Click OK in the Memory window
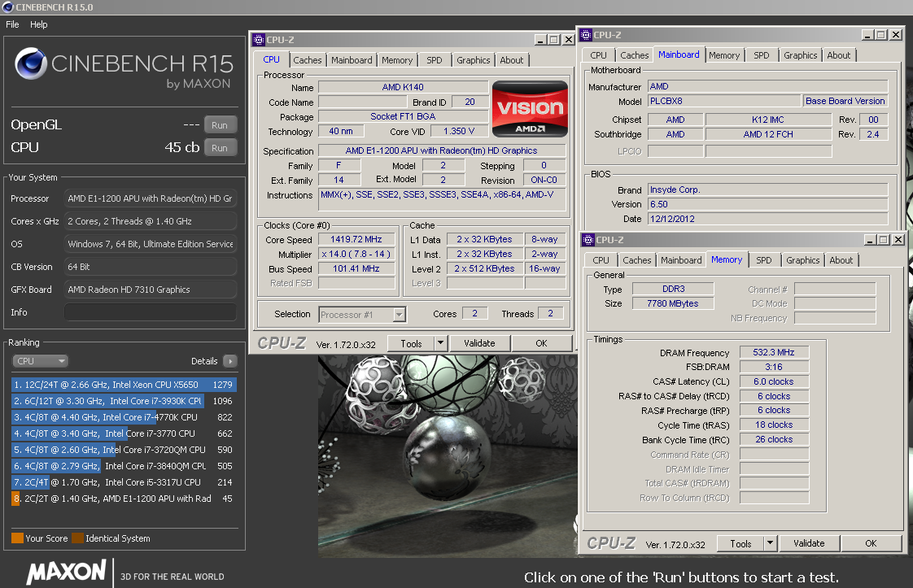This screenshot has width=913, height=588. pos(871,544)
